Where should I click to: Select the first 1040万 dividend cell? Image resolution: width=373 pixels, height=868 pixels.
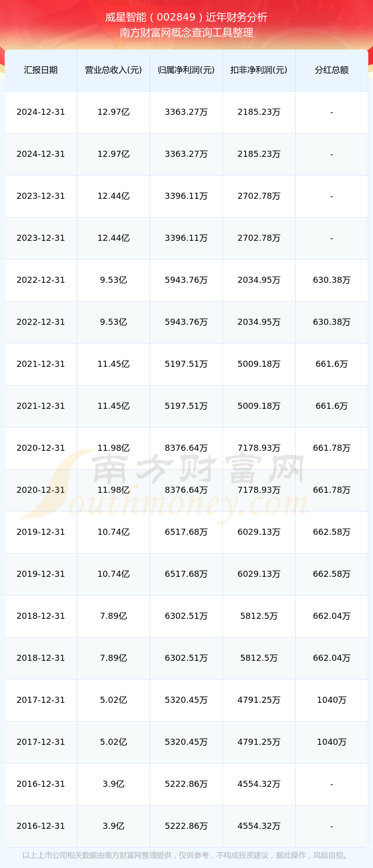(332, 700)
